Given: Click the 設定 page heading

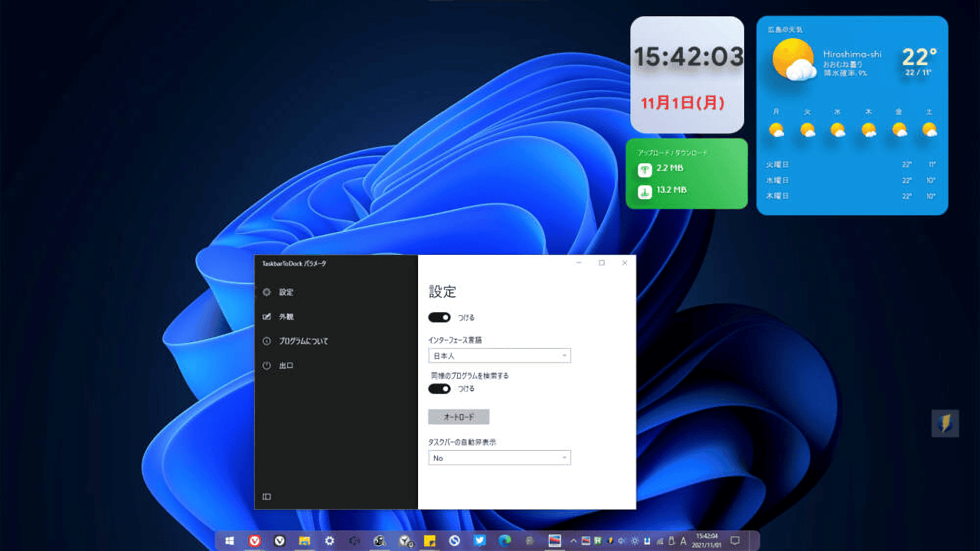Looking at the screenshot, I should [x=443, y=292].
